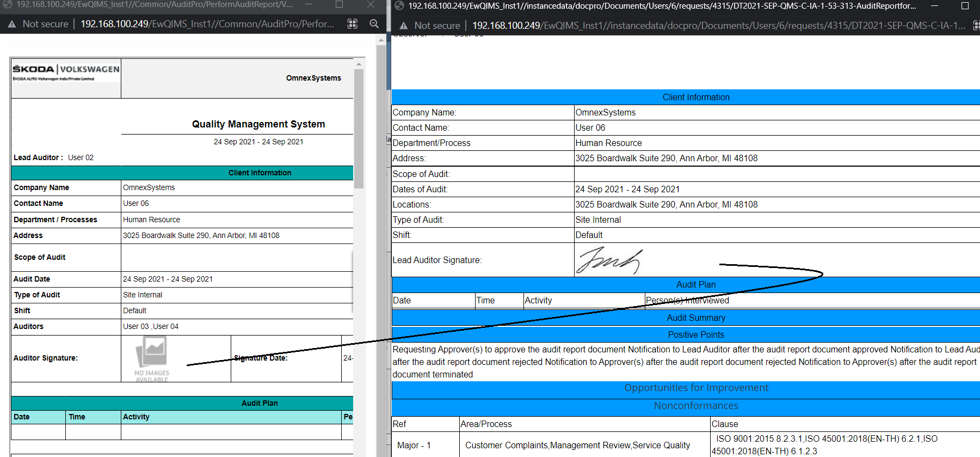This screenshot has height=457, width=980.
Task: Close the left PerformAuditReport window
Action: (x=371, y=4)
